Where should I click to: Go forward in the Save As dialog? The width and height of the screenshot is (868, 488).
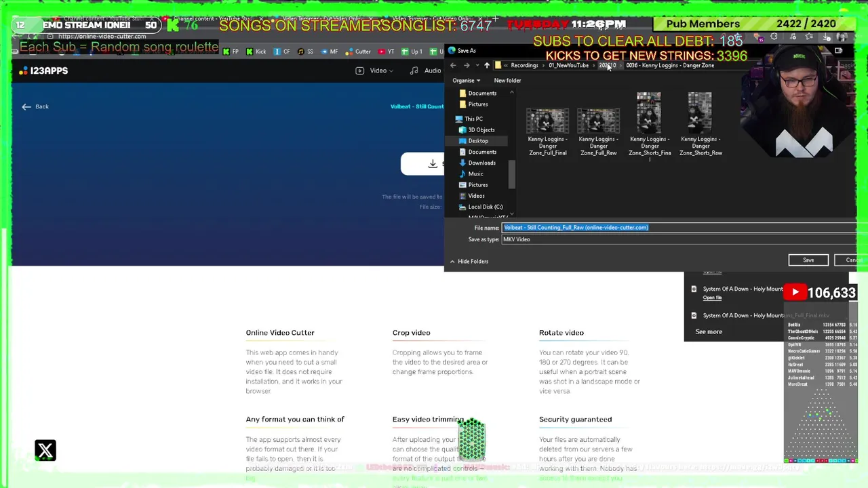(x=467, y=66)
